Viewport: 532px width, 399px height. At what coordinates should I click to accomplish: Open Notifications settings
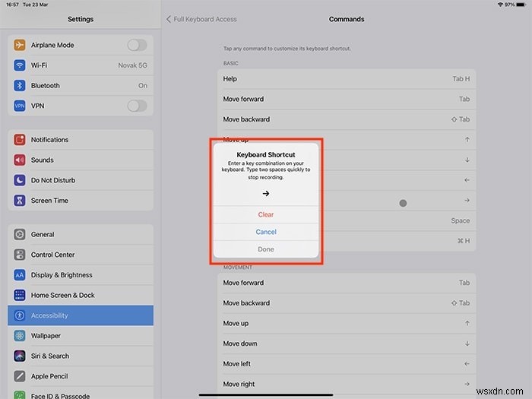81,139
